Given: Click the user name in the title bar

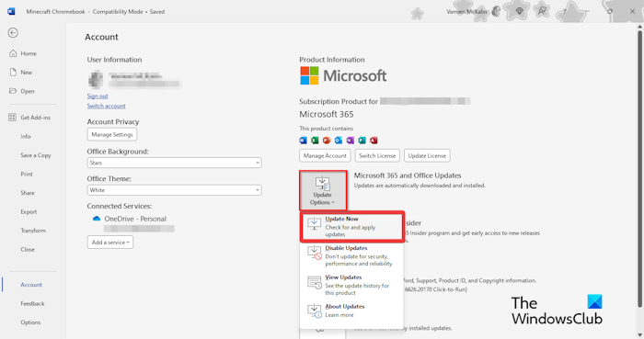Looking at the screenshot, I should (466, 11).
